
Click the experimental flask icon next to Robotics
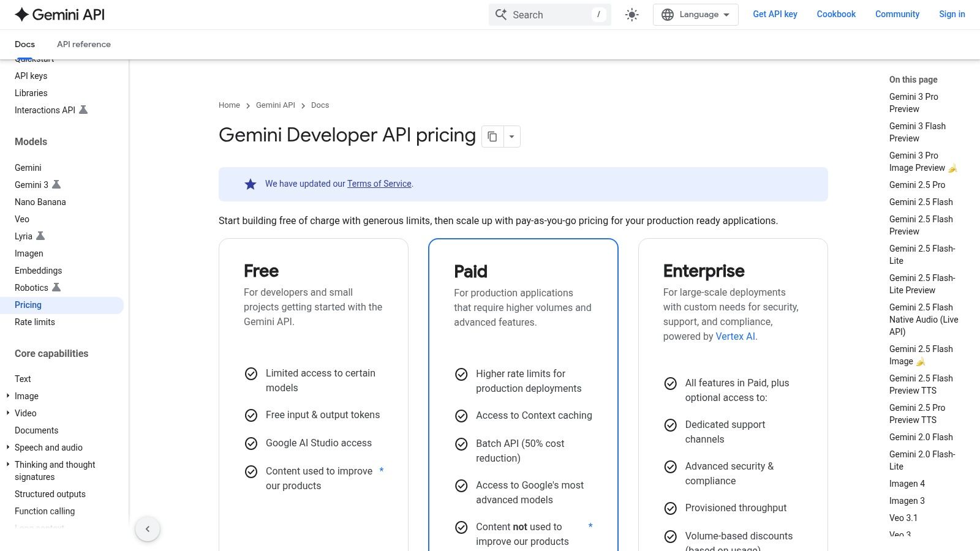(56, 287)
